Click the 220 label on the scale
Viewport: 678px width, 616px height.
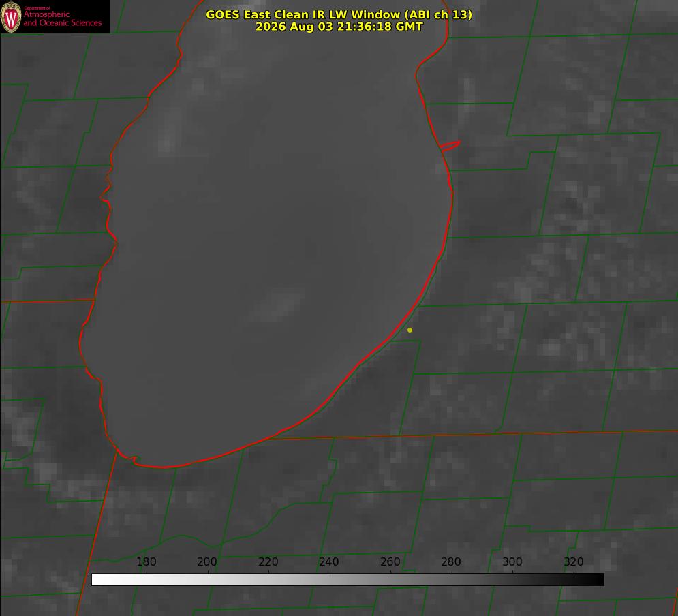point(268,561)
